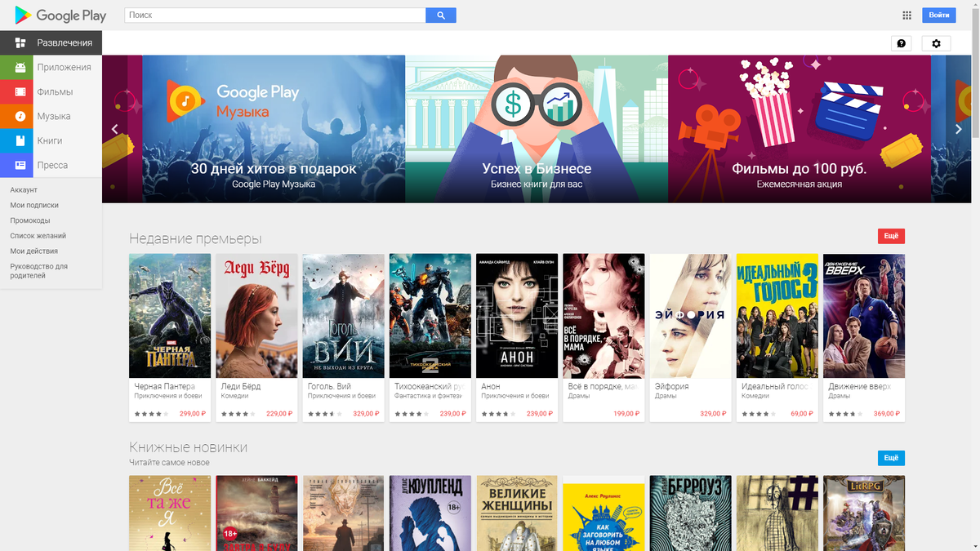Open the Книги menu item
The width and height of the screenshot is (980, 551).
49,140
